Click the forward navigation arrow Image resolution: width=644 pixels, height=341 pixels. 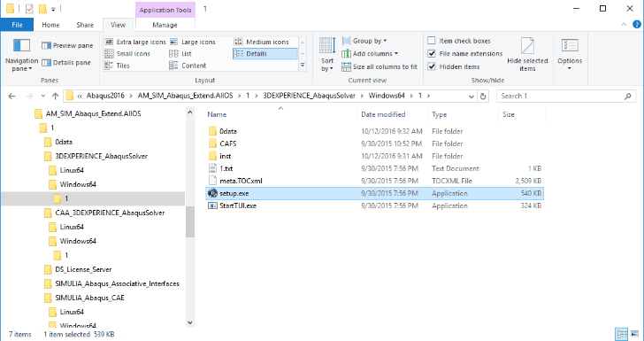coord(28,97)
